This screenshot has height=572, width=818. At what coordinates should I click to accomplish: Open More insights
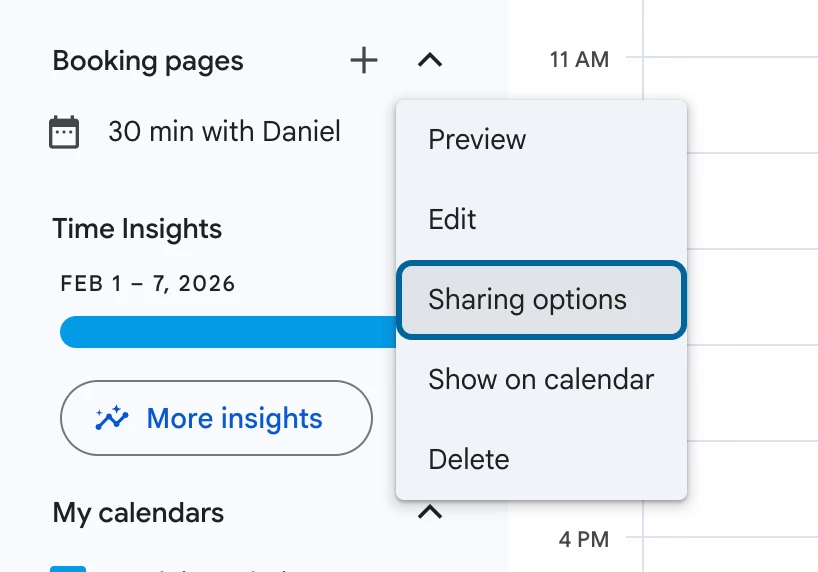[x=216, y=418]
